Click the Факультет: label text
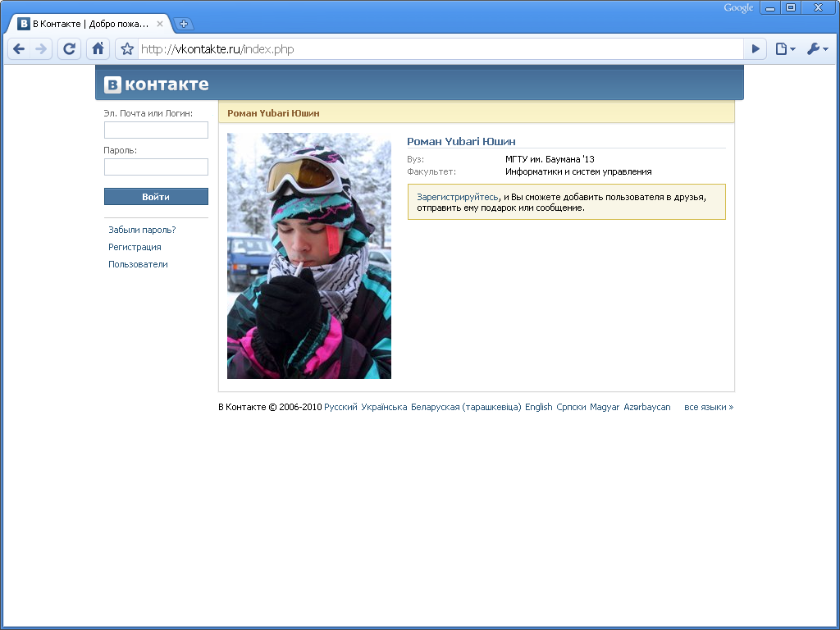The image size is (840, 630). pyautogui.click(x=431, y=172)
